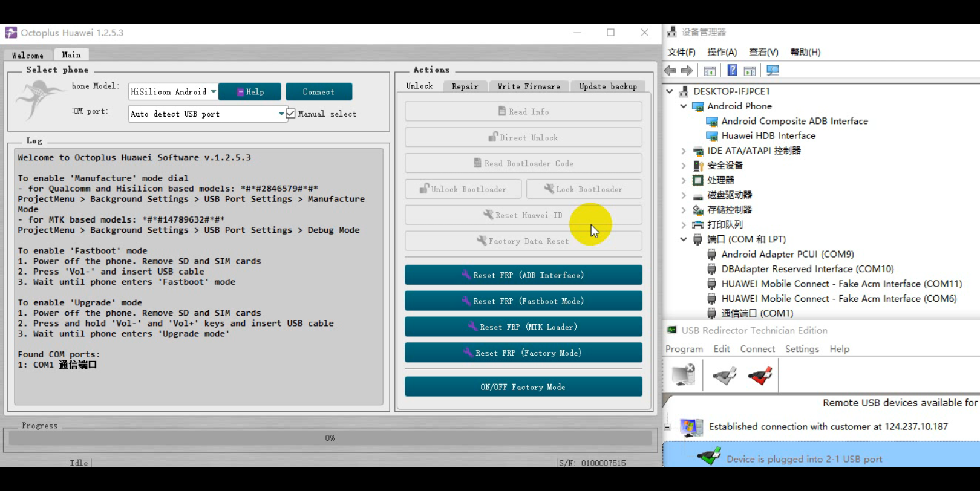Open Program menu in USB Redirector
Screen dimensions: 980x491
tap(684, 349)
